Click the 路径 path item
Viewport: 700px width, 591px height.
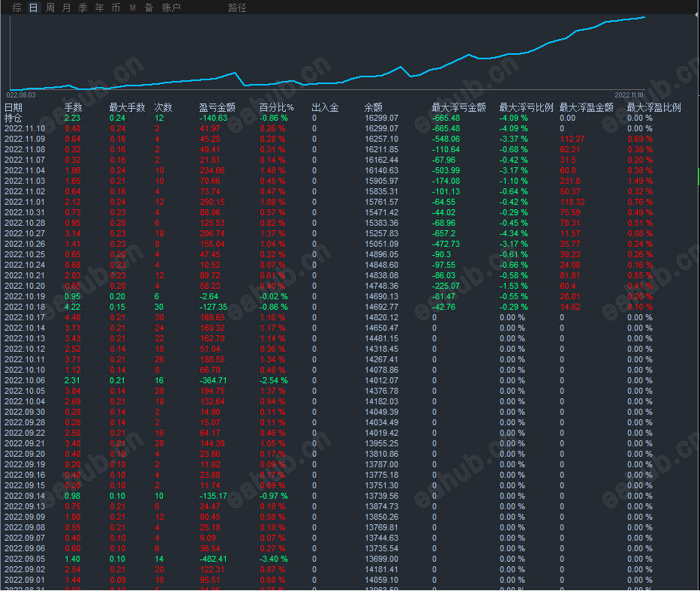(237, 7)
